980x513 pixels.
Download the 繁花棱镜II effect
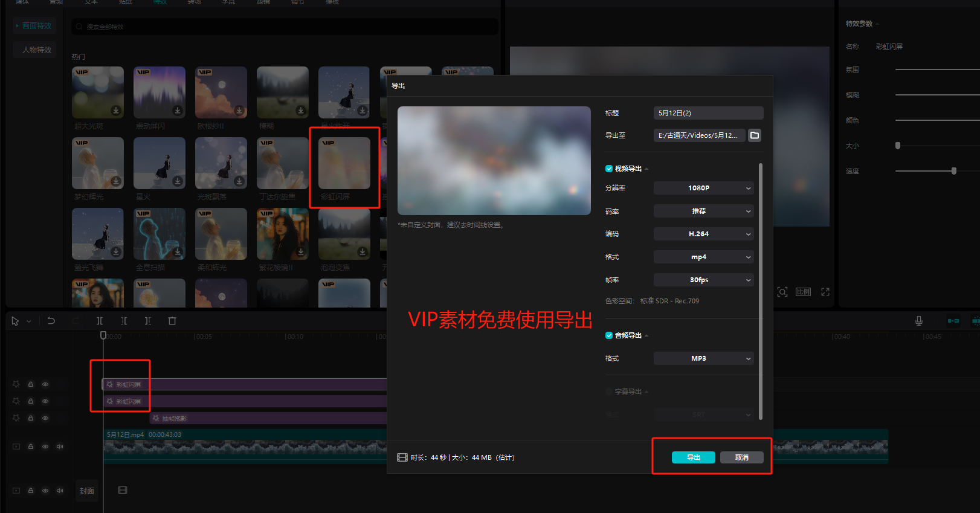(x=301, y=252)
